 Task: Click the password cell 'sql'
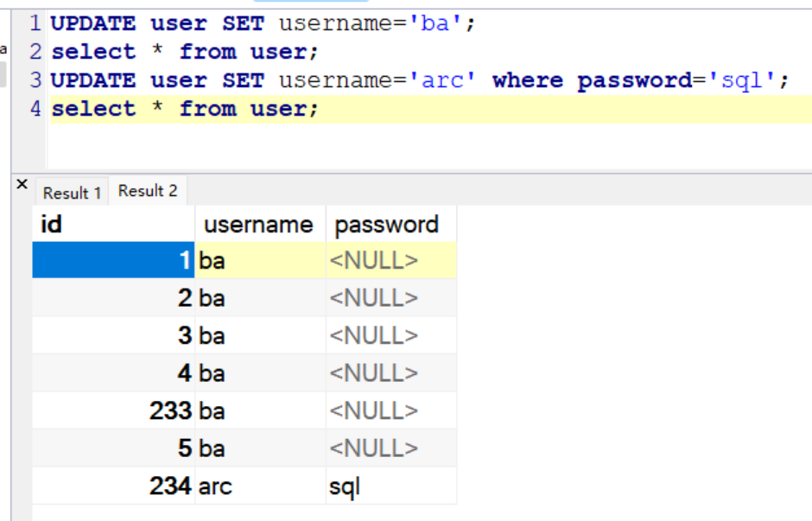pyautogui.click(x=391, y=486)
